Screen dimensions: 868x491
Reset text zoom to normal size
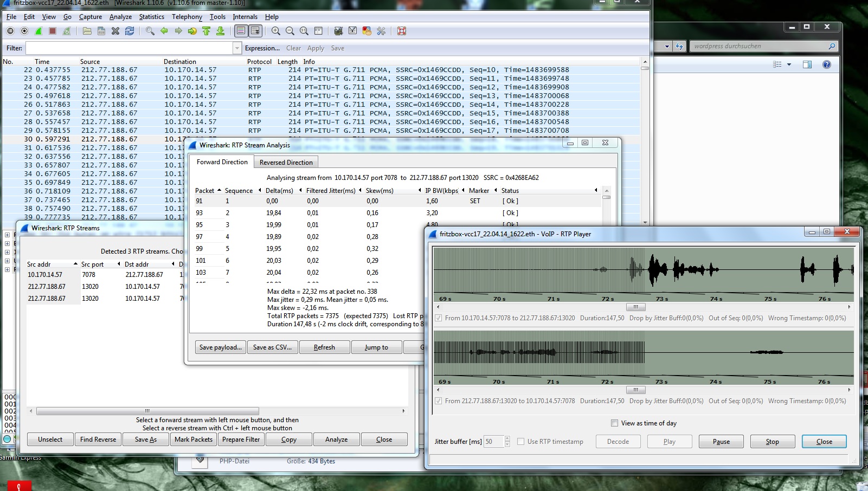(x=304, y=31)
